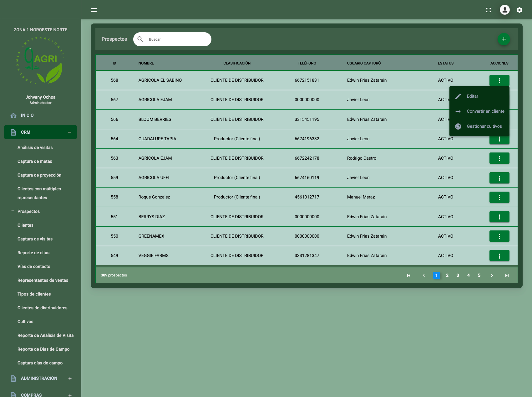Type in the Buscar search field
The height and width of the screenshot is (397, 532).
tap(172, 39)
